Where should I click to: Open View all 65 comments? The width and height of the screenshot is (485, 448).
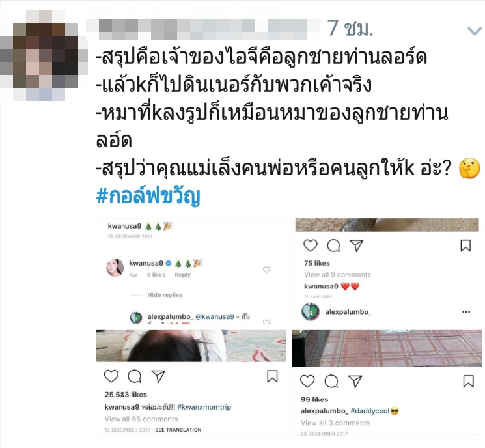[141, 419]
